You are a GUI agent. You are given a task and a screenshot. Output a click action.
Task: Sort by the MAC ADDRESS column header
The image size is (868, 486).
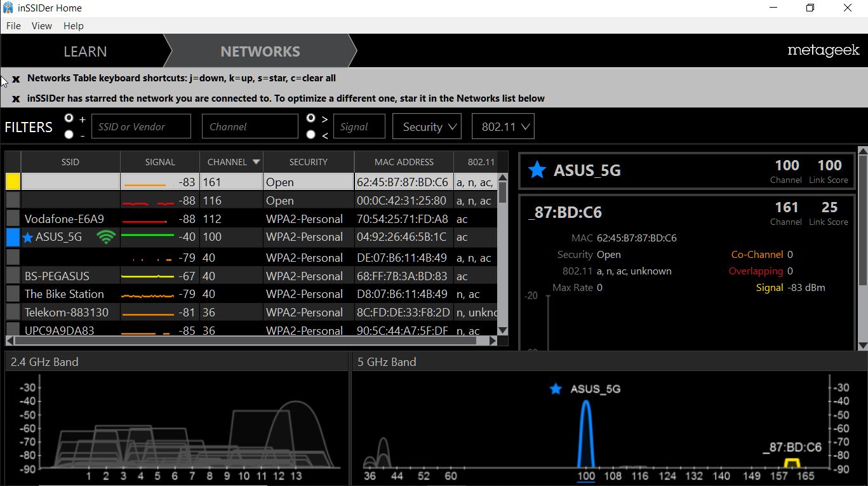[x=404, y=162]
